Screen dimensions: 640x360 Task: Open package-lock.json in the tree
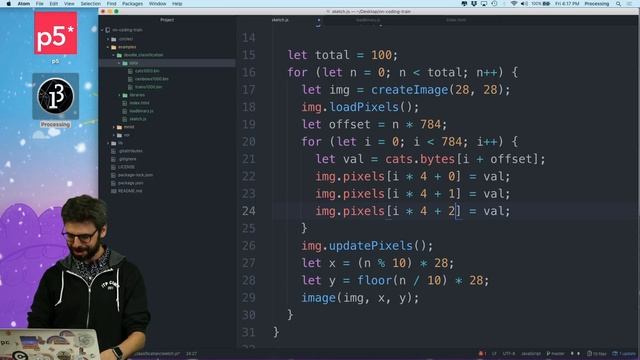[136, 175]
